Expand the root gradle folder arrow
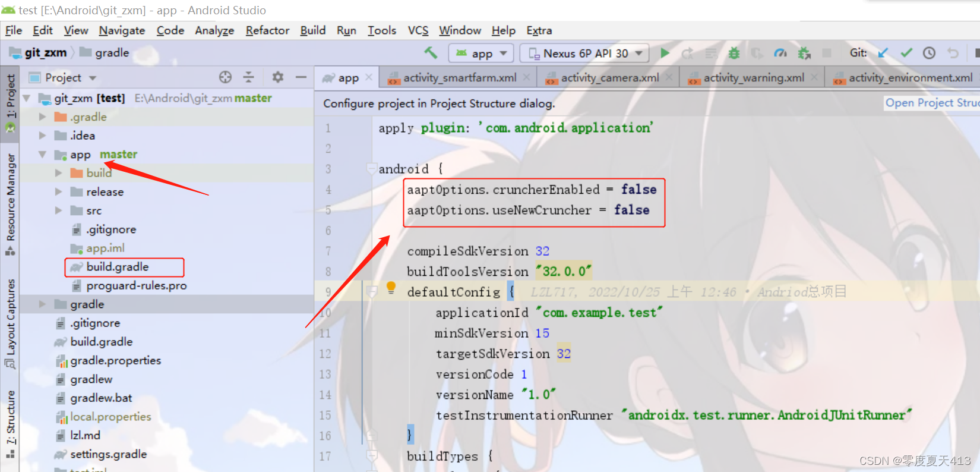Viewport: 980px width, 472px height. click(42, 304)
